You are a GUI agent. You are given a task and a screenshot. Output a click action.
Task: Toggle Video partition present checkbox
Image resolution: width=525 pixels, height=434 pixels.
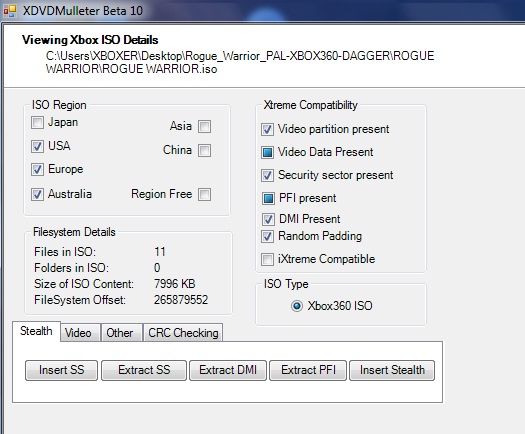click(267, 130)
